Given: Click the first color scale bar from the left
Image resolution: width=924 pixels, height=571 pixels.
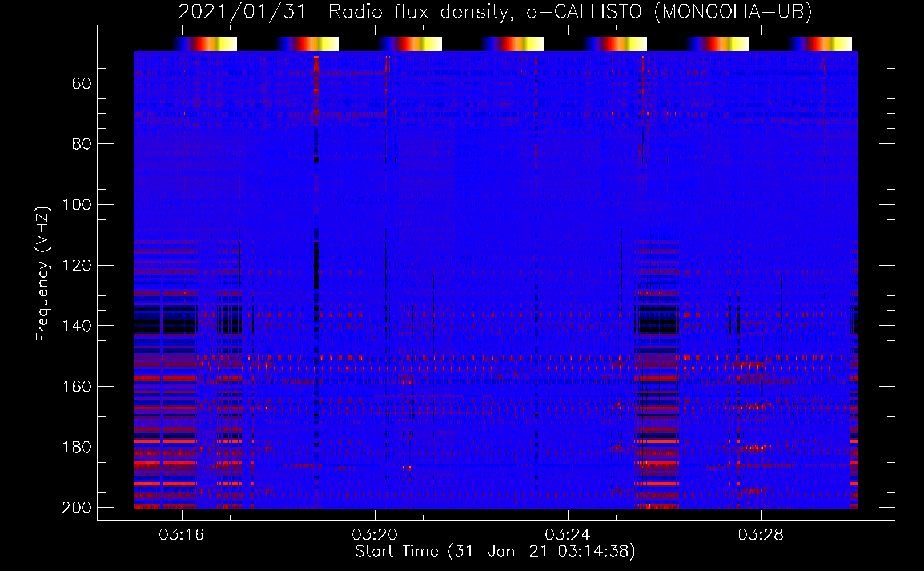Looking at the screenshot, I should pos(206,43).
